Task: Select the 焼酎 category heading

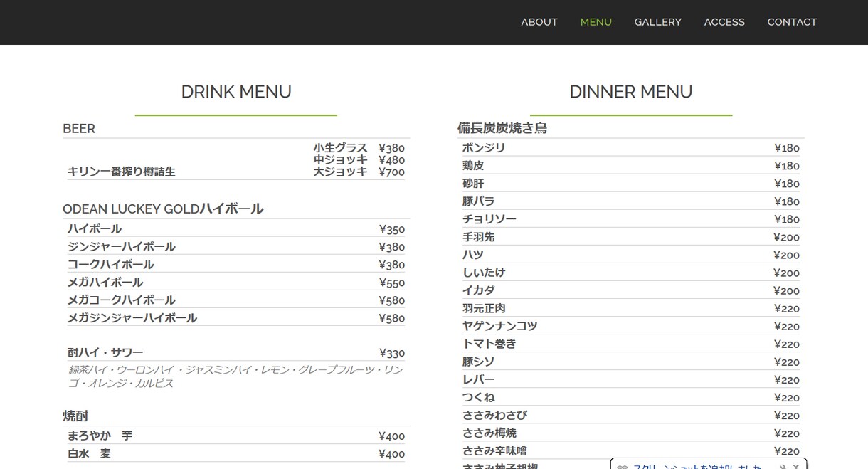Action: tap(75, 416)
